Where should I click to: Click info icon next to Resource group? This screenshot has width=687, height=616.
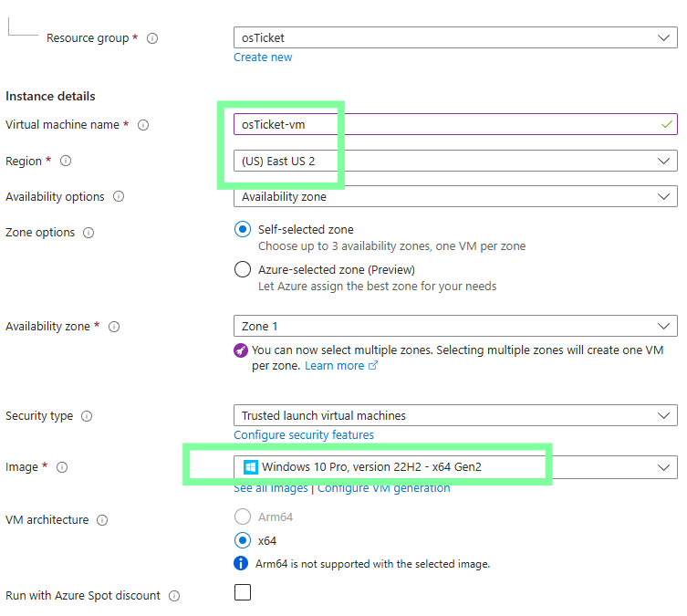[152, 38]
